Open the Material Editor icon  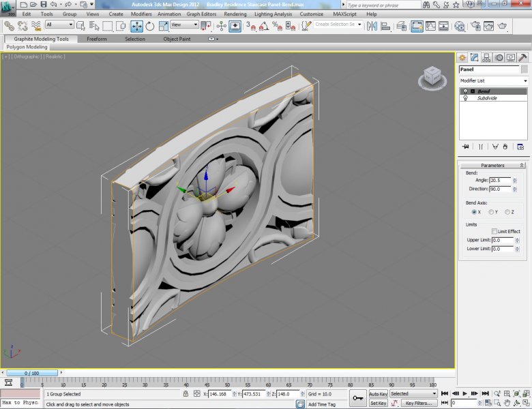click(460, 26)
